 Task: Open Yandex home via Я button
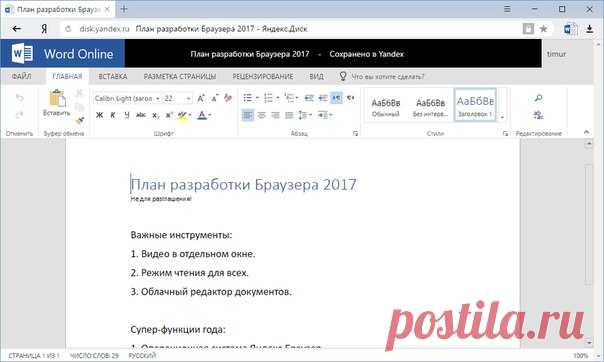point(44,29)
